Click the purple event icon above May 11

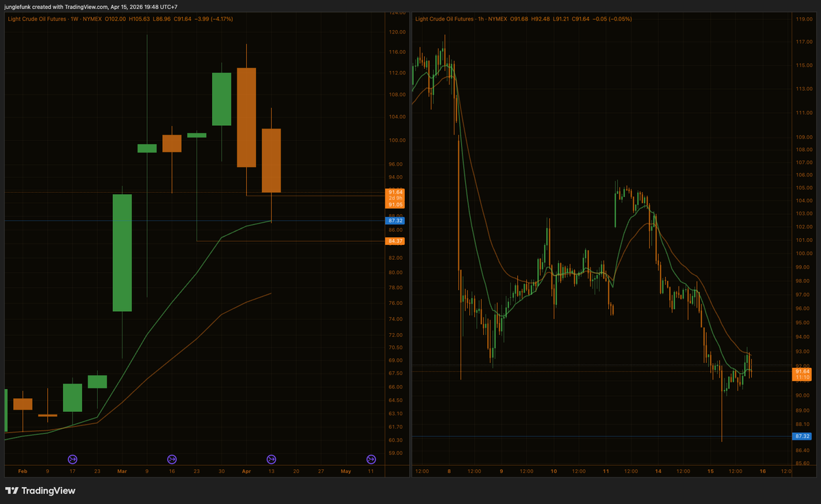click(371, 459)
